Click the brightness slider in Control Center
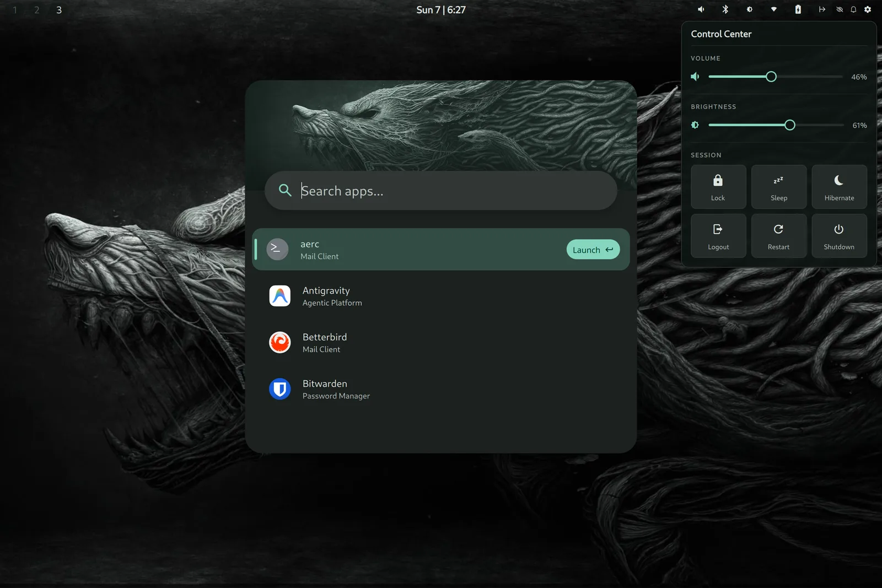This screenshot has height=588, width=882. 776,125
